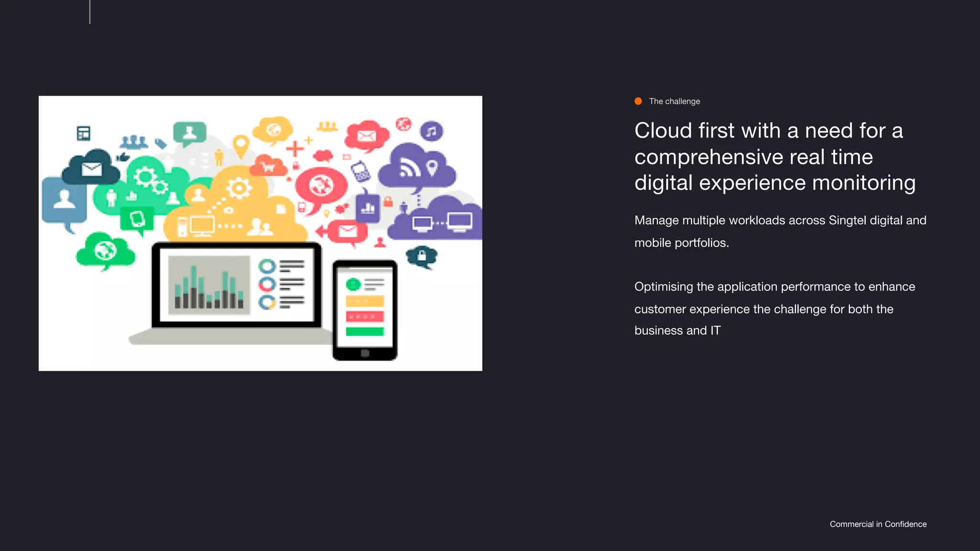
Task: Click the heading 'Cloud first with a need for a'
Action: pyautogui.click(x=768, y=131)
